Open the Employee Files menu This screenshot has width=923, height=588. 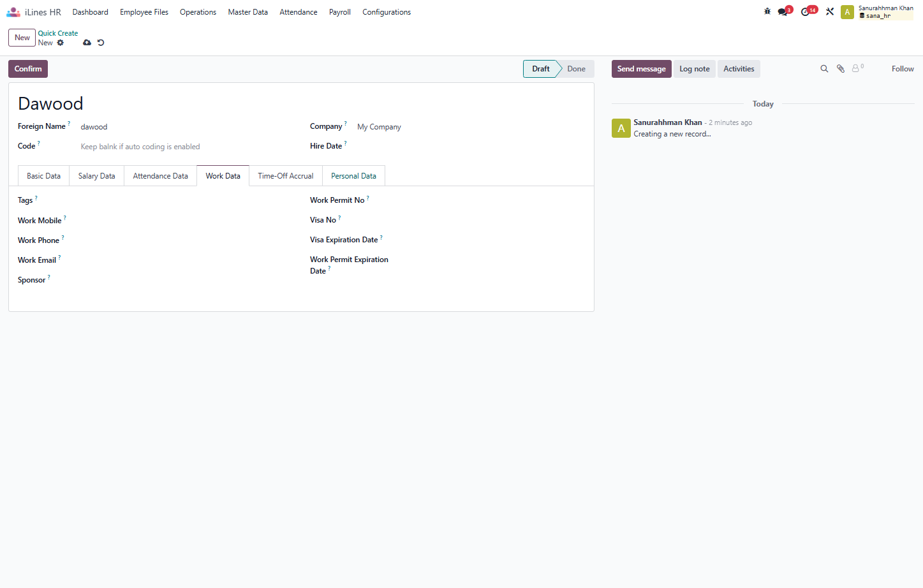coord(144,12)
